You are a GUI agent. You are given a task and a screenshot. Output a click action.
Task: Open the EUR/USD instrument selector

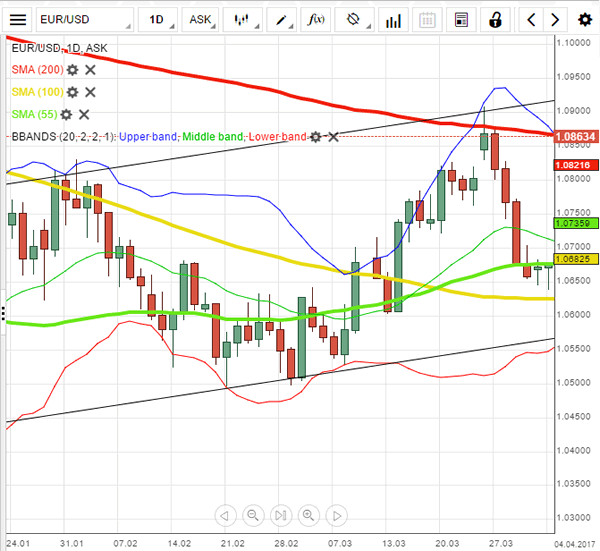[x=85, y=20]
